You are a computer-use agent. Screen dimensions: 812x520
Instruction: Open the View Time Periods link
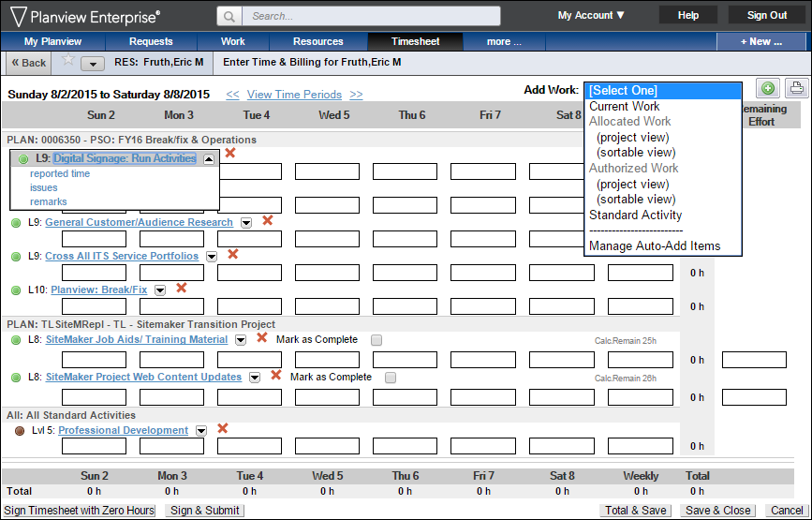(x=294, y=95)
